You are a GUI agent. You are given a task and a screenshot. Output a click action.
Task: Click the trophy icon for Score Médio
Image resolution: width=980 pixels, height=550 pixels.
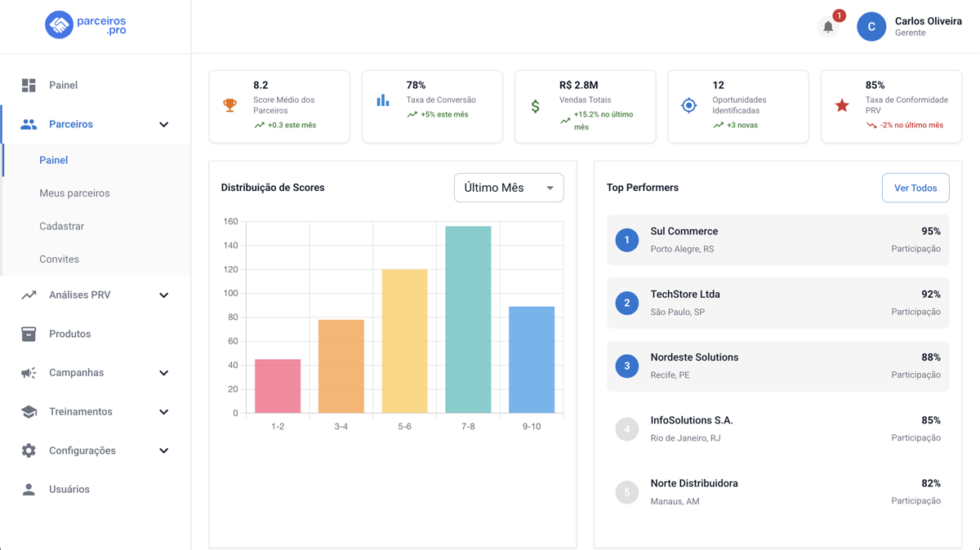pos(230,105)
